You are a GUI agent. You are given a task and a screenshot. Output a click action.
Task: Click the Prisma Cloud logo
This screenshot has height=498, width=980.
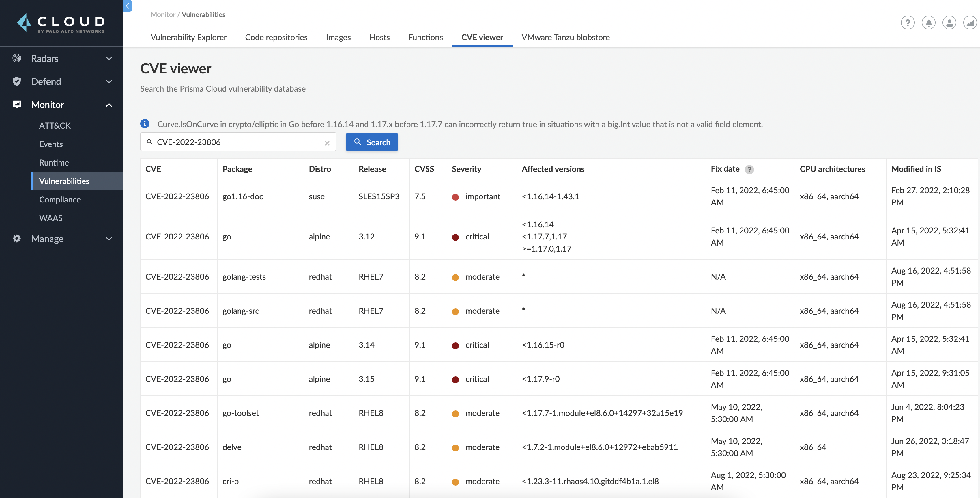(x=61, y=23)
